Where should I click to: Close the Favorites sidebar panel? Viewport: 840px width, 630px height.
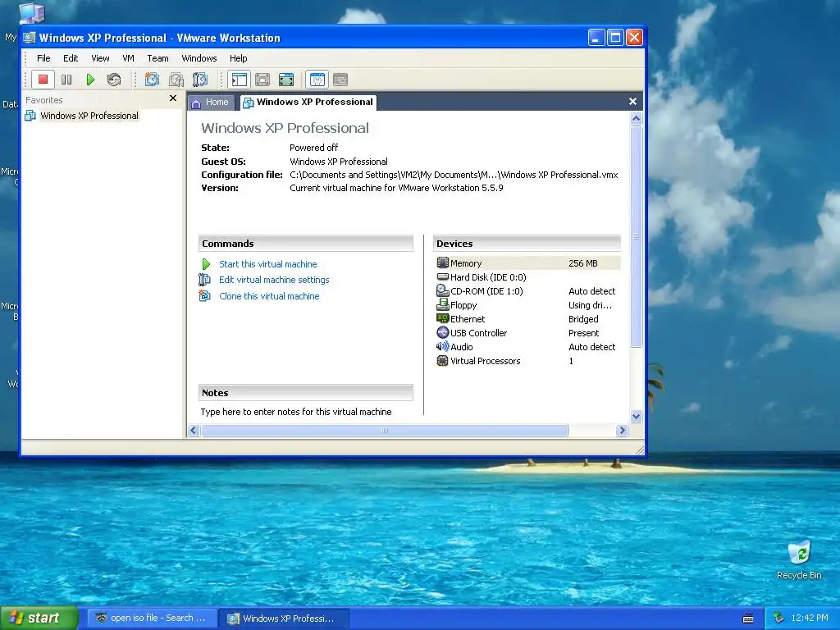click(x=173, y=98)
